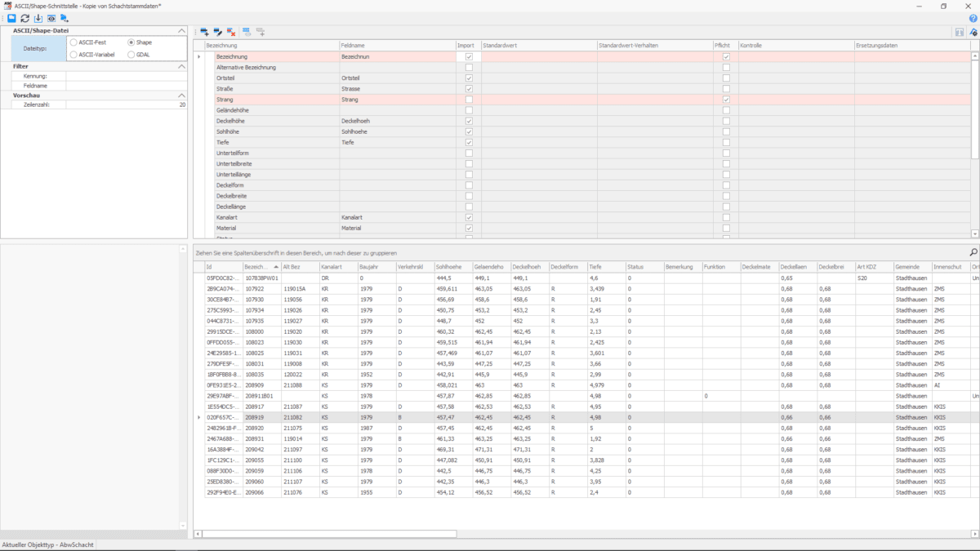Click the edit field row pencil icon
Image resolution: width=980 pixels, height=551 pixels.
coord(218,32)
